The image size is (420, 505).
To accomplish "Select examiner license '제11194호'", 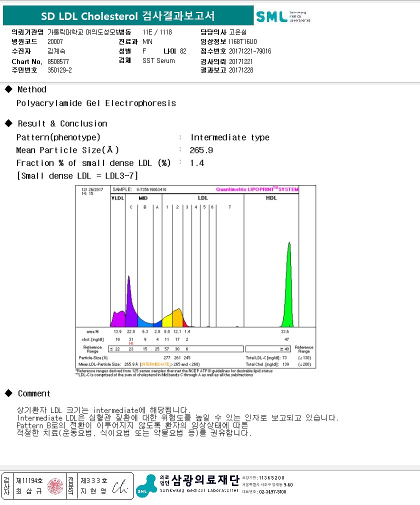I will pyautogui.click(x=29, y=481).
